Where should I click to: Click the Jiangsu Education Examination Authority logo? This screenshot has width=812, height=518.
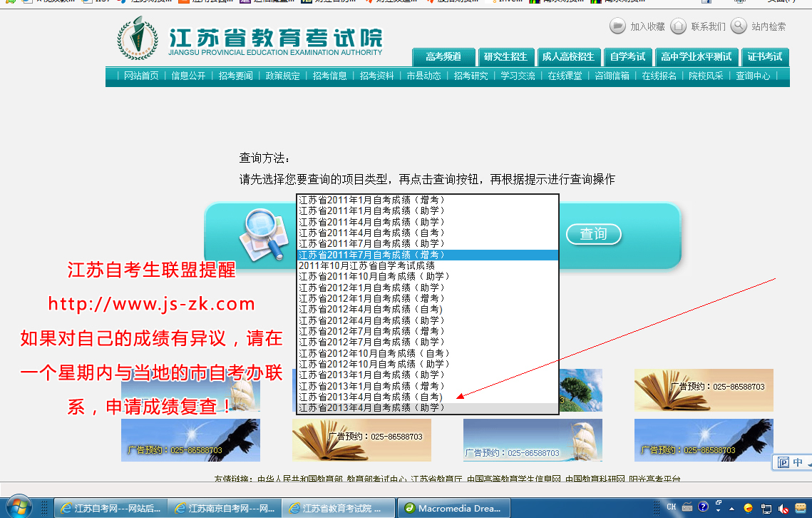pos(137,38)
